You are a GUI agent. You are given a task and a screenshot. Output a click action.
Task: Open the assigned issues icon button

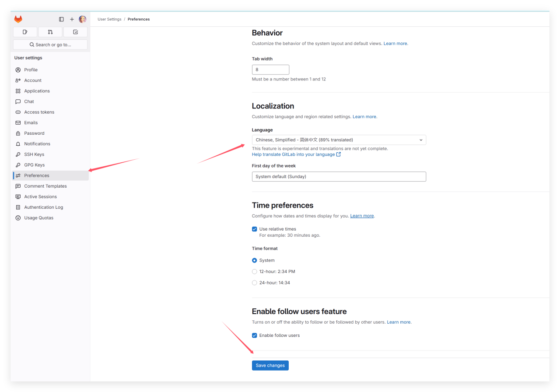click(25, 32)
